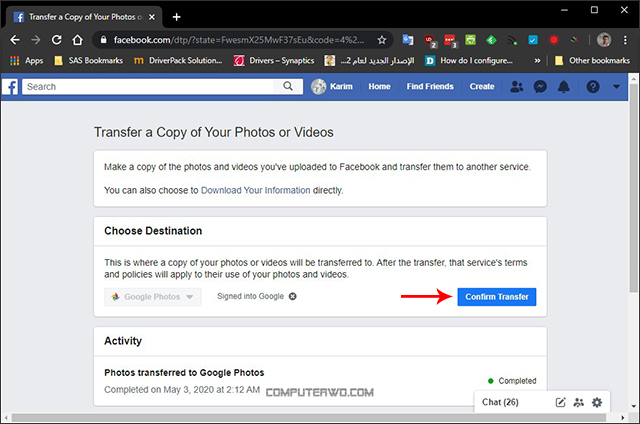Click the blue checkmark extension icon
Image resolution: width=640 pixels, height=424 pixels.
pos(533,40)
